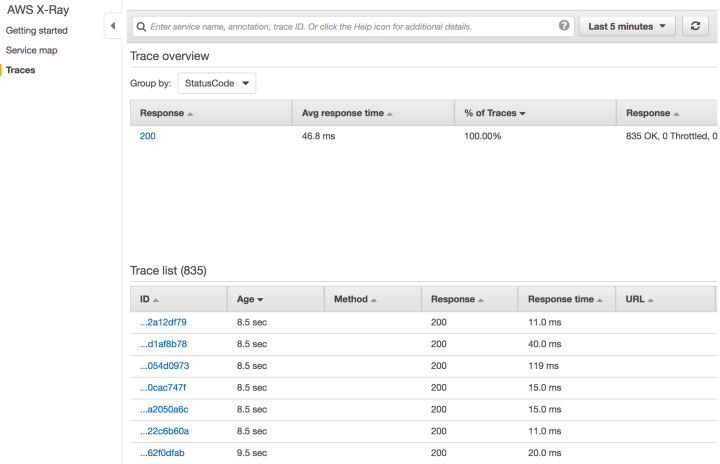Click the 40.0 ms response time cell

(545, 344)
